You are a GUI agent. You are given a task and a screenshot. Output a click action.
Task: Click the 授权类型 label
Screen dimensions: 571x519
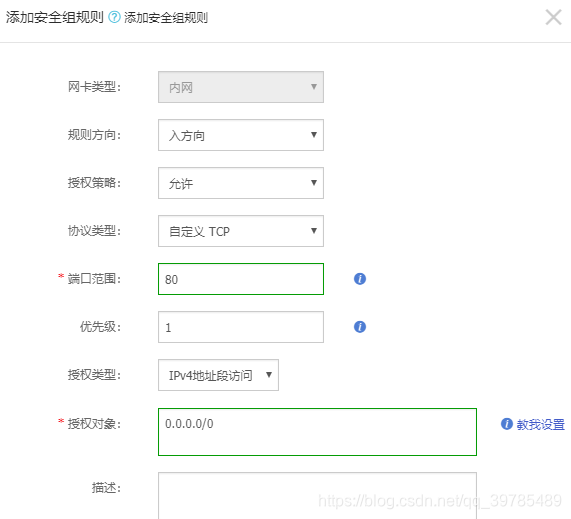click(94, 375)
